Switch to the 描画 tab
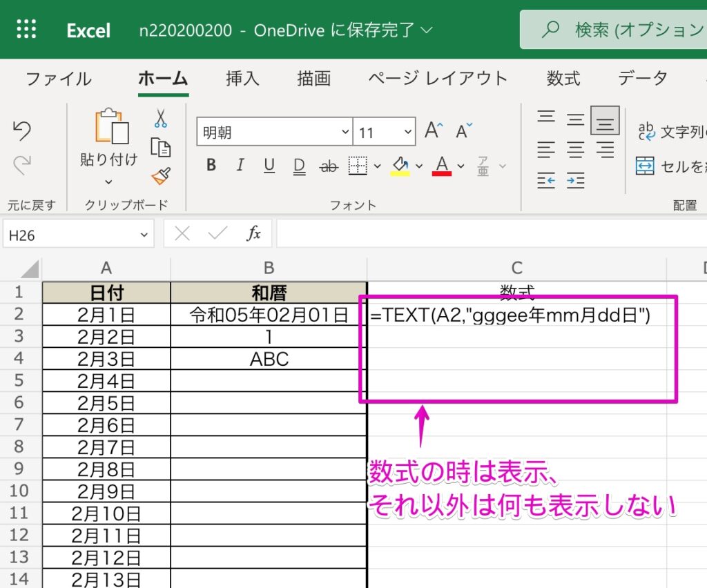 click(x=314, y=79)
